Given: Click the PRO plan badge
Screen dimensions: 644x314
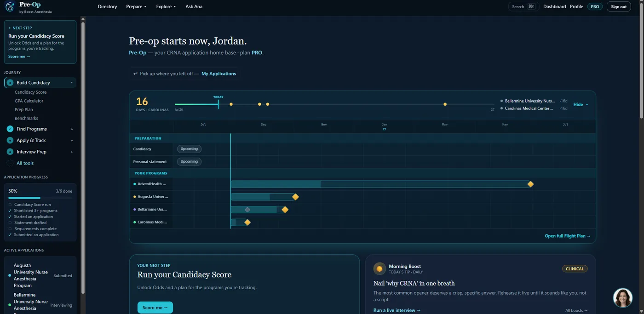Looking at the screenshot, I should [x=595, y=6].
